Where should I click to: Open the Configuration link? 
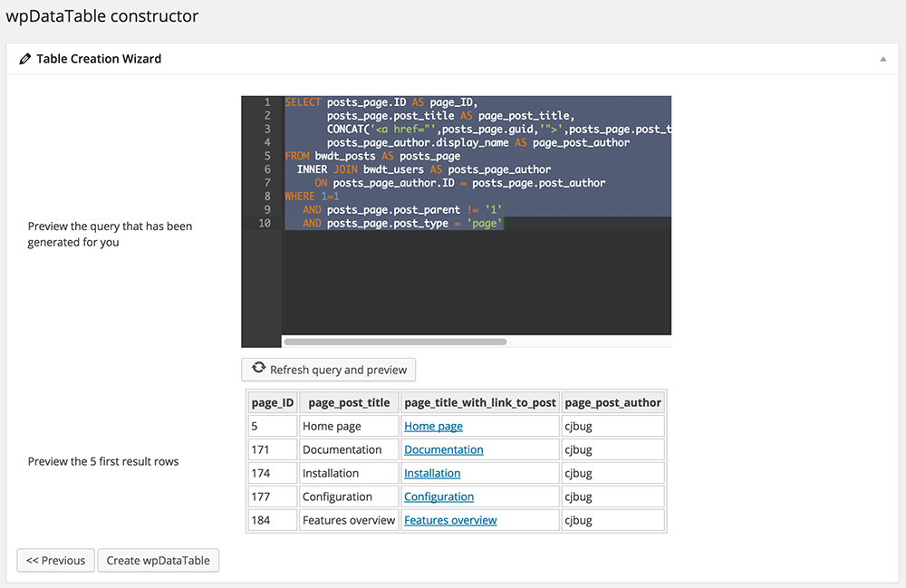(x=439, y=496)
